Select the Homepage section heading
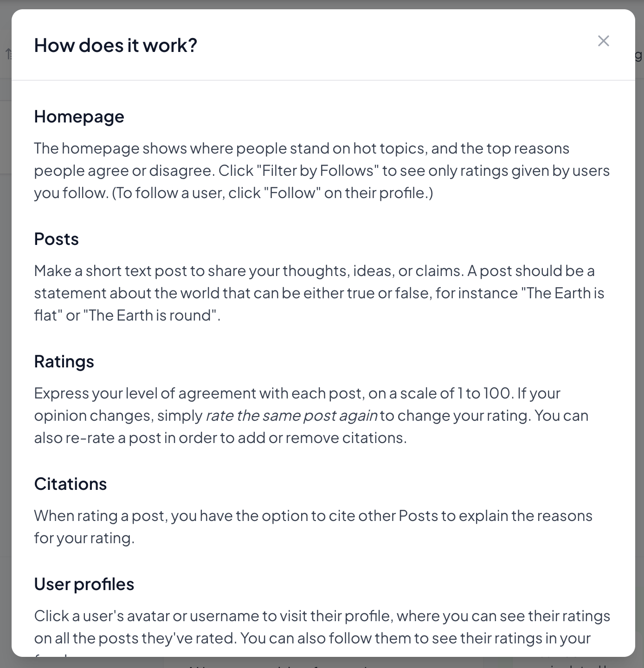Image resolution: width=644 pixels, height=668 pixels. (79, 116)
